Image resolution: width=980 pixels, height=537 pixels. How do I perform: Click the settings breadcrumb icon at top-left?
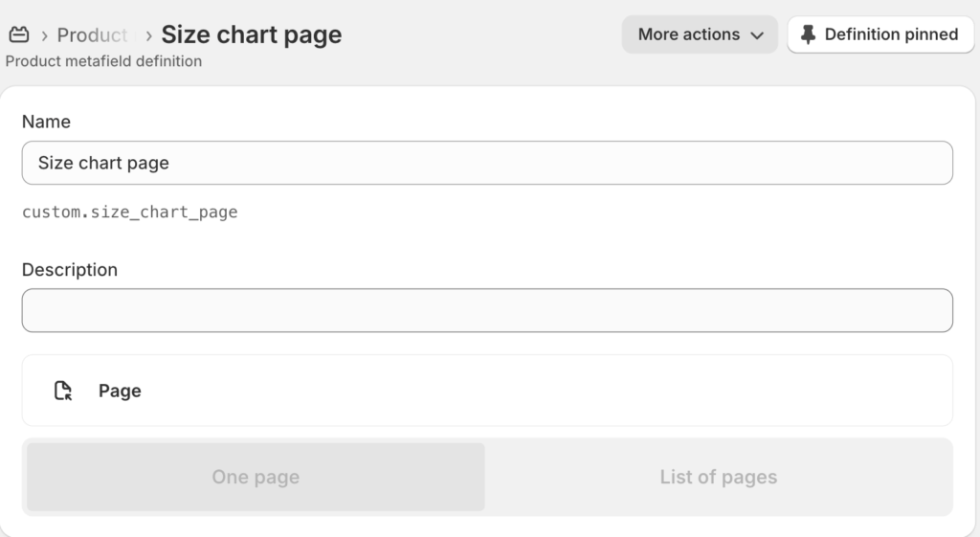point(19,35)
